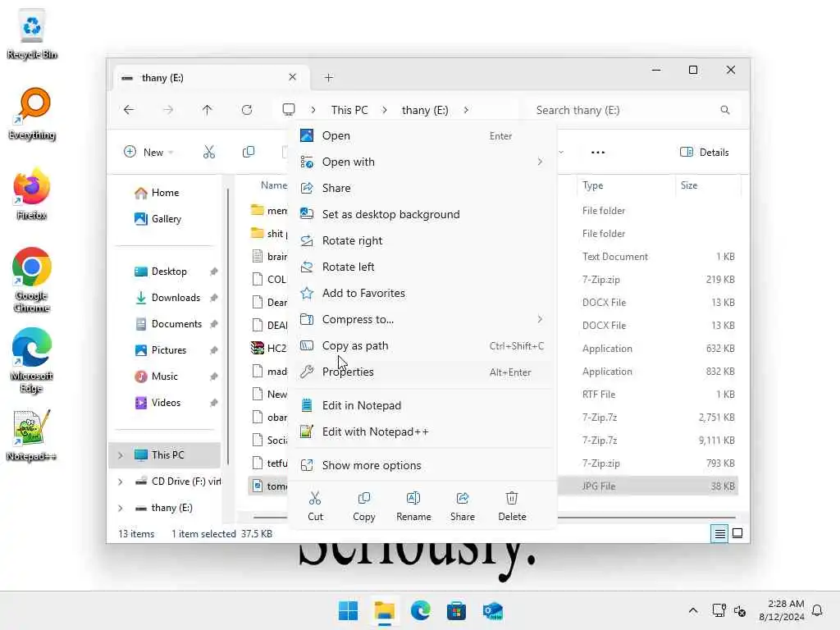This screenshot has height=630, width=840.
Task: Open Windows Start menu
Action: pos(348,610)
